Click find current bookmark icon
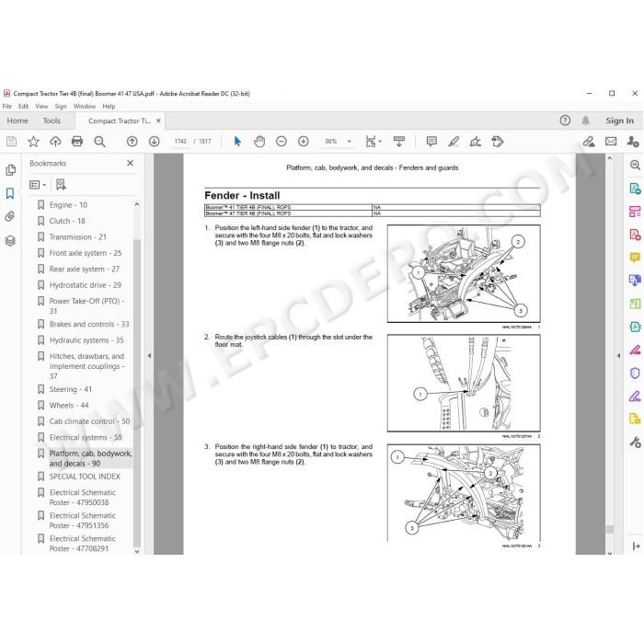 (61, 185)
